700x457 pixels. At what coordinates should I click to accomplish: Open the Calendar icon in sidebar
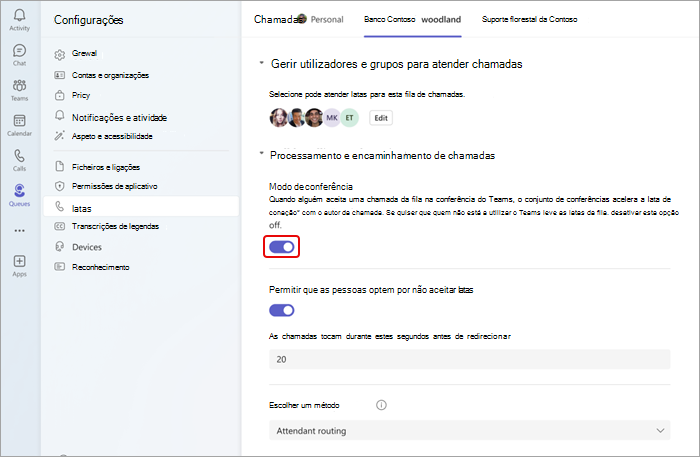(19, 120)
